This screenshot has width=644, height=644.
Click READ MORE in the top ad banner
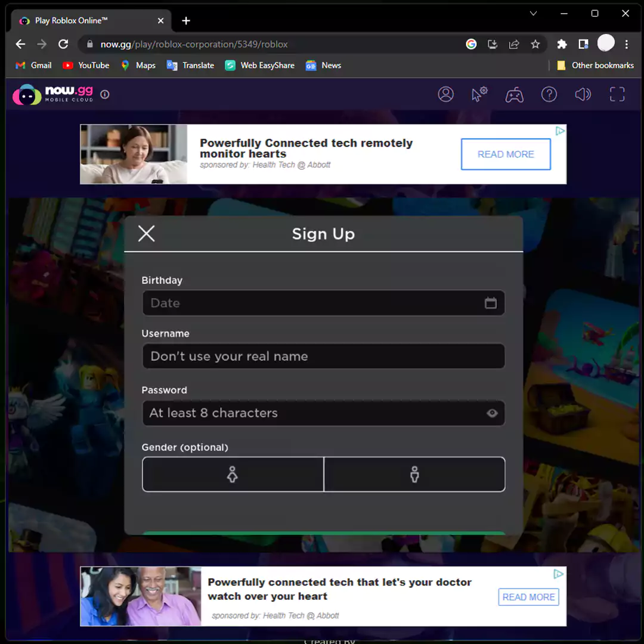pos(506,154)
